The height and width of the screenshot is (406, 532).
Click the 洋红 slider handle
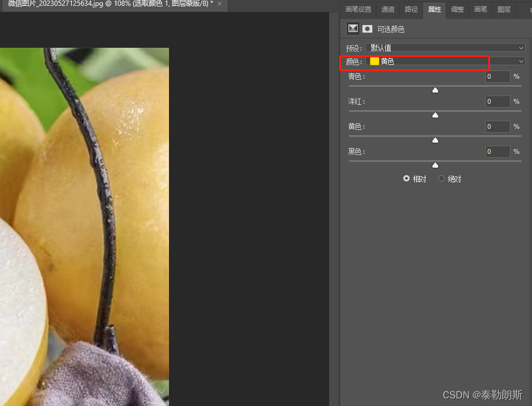tap(435, 115)
